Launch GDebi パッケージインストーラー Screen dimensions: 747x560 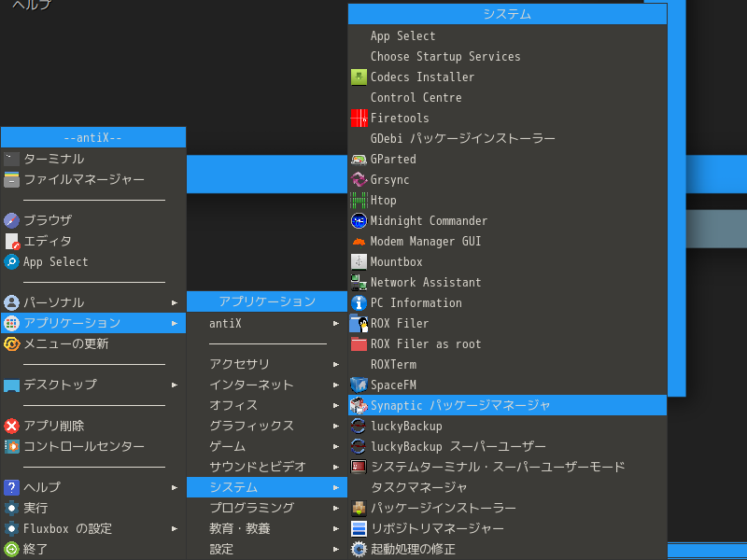pyautogui.click(x=507, y=138)
